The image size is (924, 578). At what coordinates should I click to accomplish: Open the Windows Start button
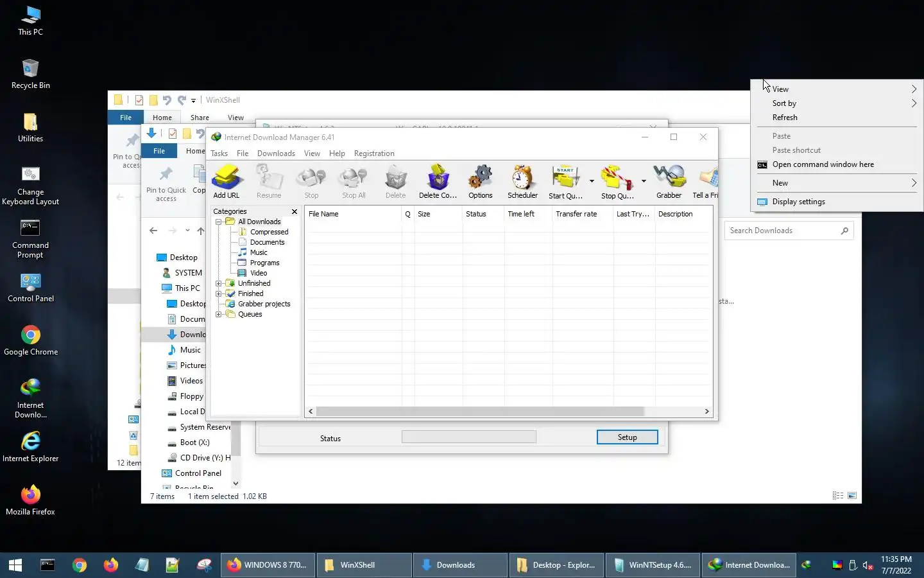[x=15, y=565]
